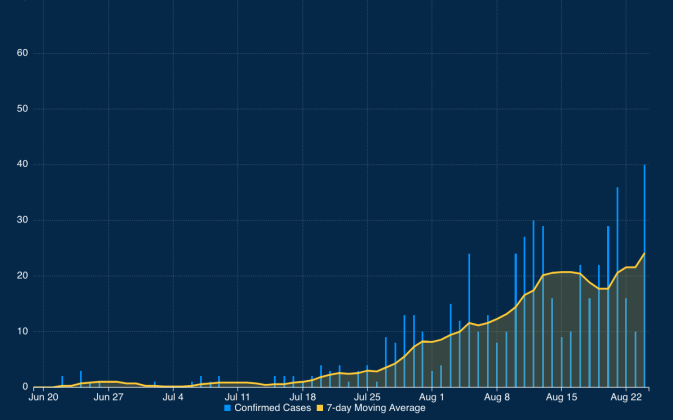Click the Jun 20 x-axis label
The height and width of the screenshot is (420, 673).
[43, 397]
